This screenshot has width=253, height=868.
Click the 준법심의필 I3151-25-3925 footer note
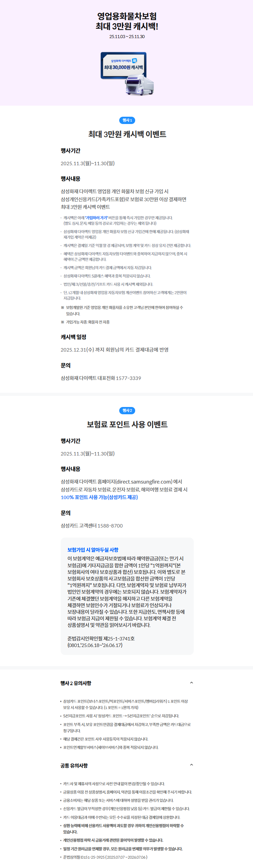pos(105,857)
